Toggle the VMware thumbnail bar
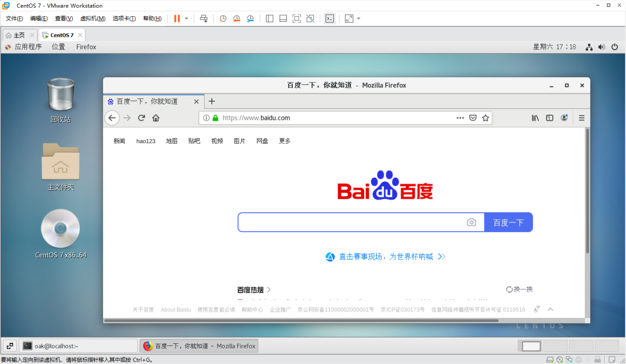This screenshot has width=626, height=364. [x=283, y=18]
